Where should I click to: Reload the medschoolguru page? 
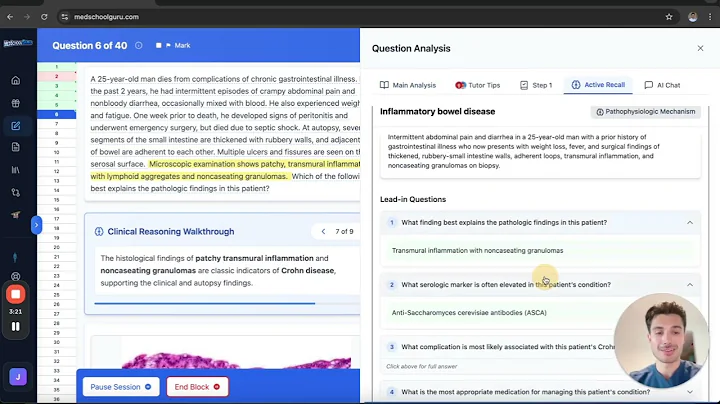click(44, 17)
